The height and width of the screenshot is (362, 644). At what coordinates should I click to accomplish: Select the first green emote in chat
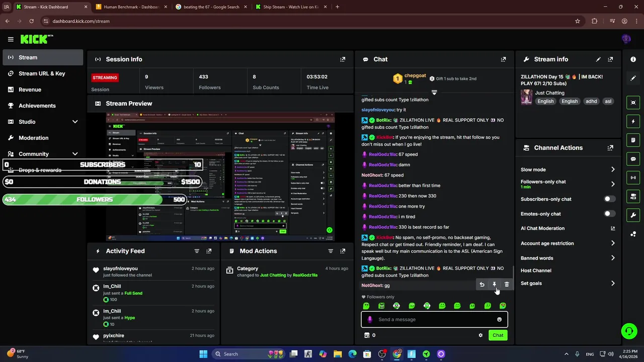(366, 306)
